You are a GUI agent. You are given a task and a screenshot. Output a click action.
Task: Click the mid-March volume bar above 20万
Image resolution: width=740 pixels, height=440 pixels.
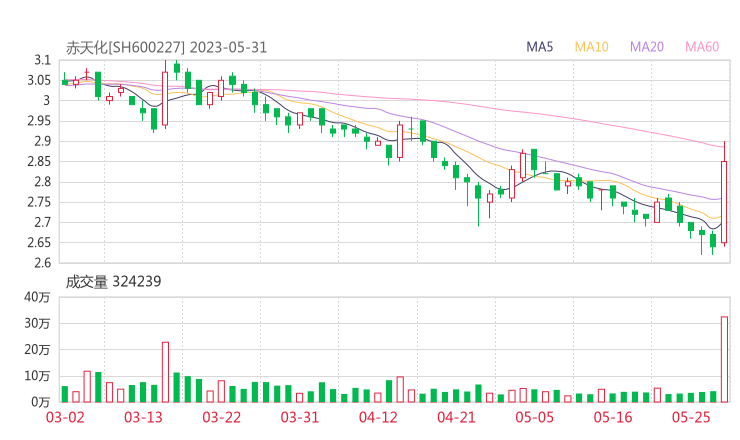165,372
